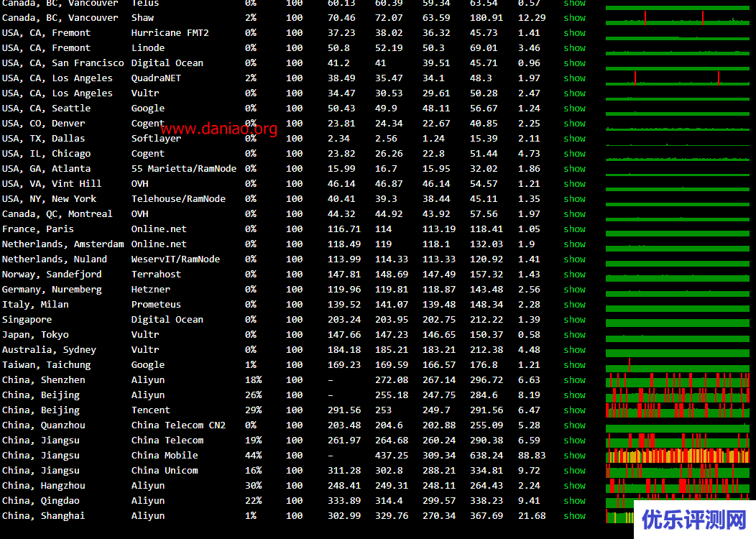Click 'show' for Atlanta 55 Marietta/RamNode
Screen dimensions: 756x539
[575, 169]
